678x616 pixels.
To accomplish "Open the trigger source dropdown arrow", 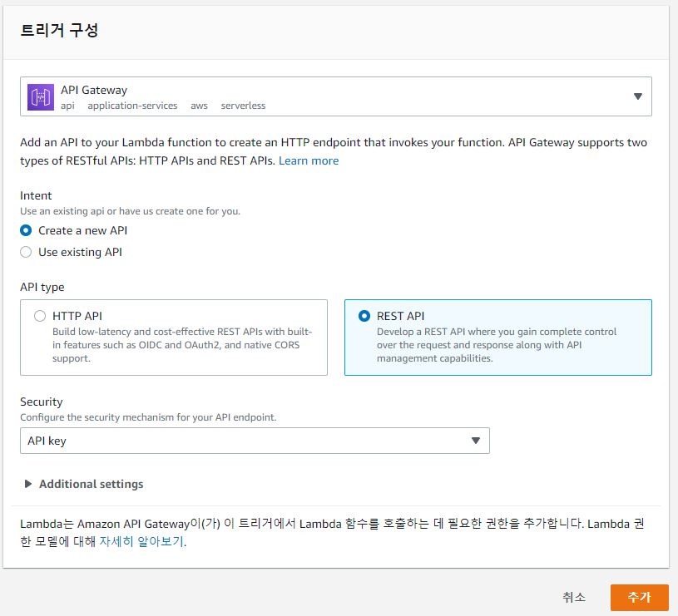I will click(637, 96).
